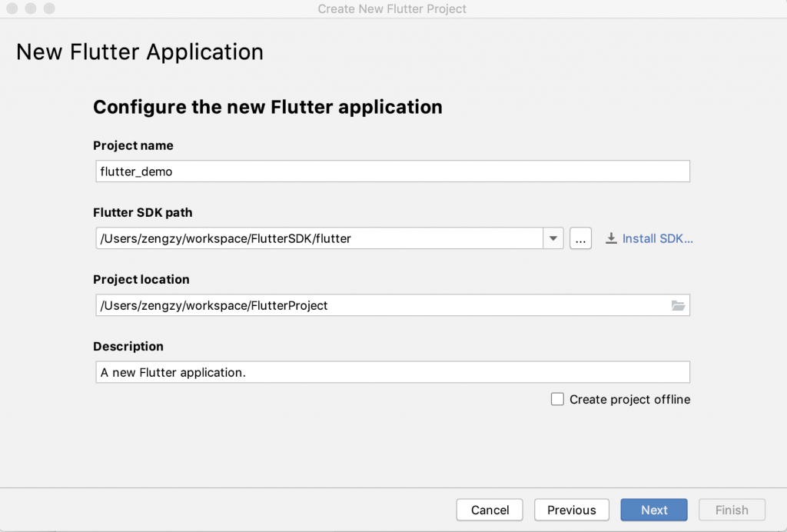Click the red close window button

14,9
